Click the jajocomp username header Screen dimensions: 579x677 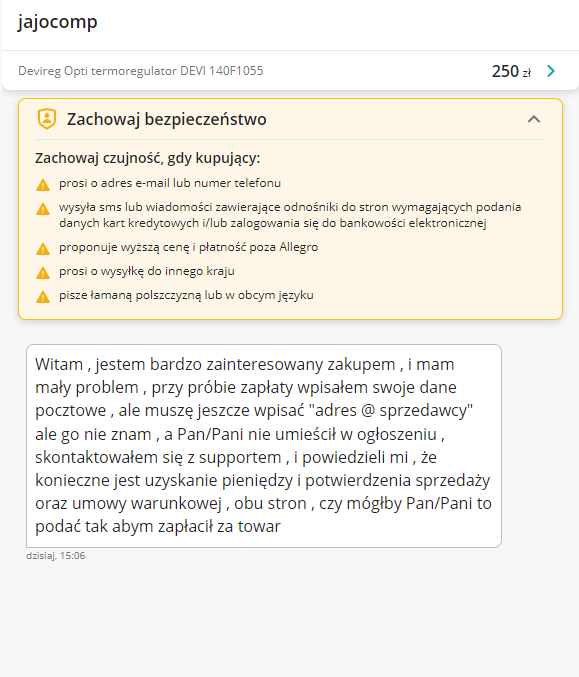tap(57, 22)
